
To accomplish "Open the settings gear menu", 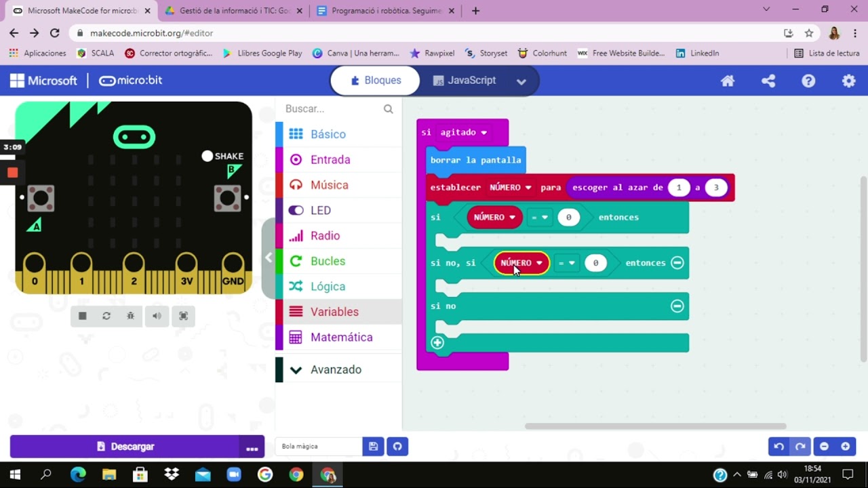I will coord(848,81).
